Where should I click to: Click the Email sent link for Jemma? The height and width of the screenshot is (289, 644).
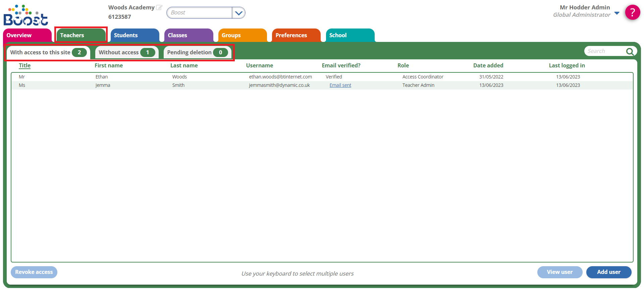(x=340, y=85)
